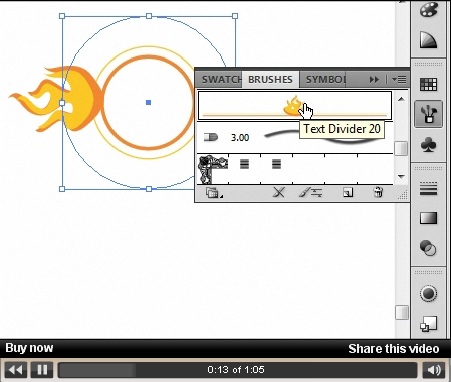The height and width of the screenshot is (382, 451).
Task: Click the top-left bounding box handle
Action: 62,16
